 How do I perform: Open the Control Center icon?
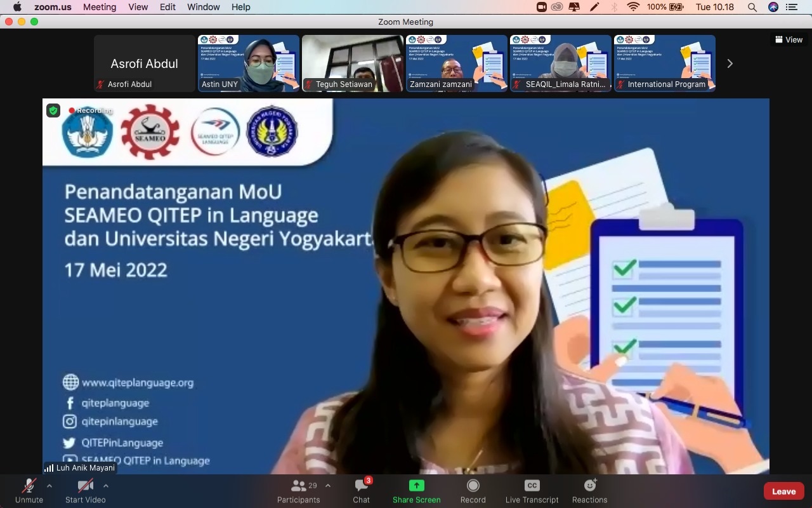pyautogui.click(x=791, y=7)
